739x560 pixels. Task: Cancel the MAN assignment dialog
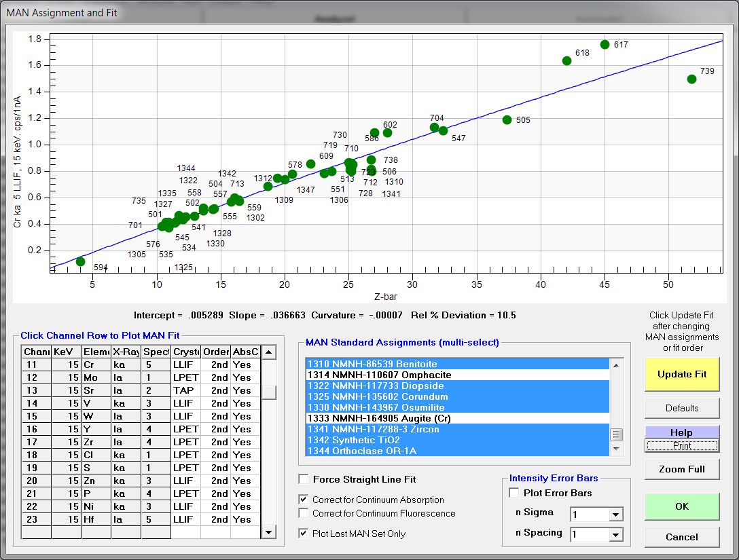(682, 537)
